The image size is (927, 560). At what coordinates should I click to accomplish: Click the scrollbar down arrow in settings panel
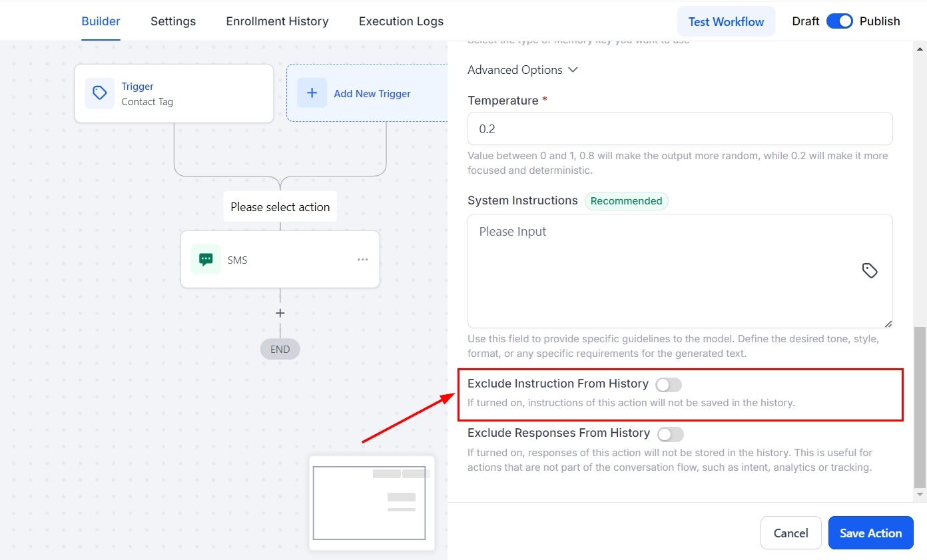[x=920, y=495]
